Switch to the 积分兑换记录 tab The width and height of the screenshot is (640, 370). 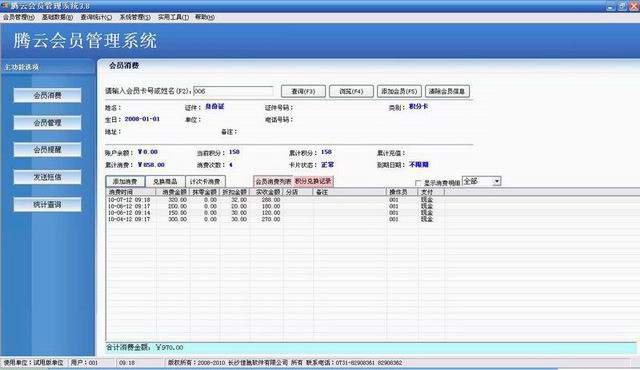point(313,181)
